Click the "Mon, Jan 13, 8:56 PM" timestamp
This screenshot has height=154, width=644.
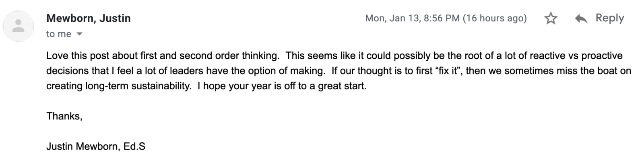[413, 18]
